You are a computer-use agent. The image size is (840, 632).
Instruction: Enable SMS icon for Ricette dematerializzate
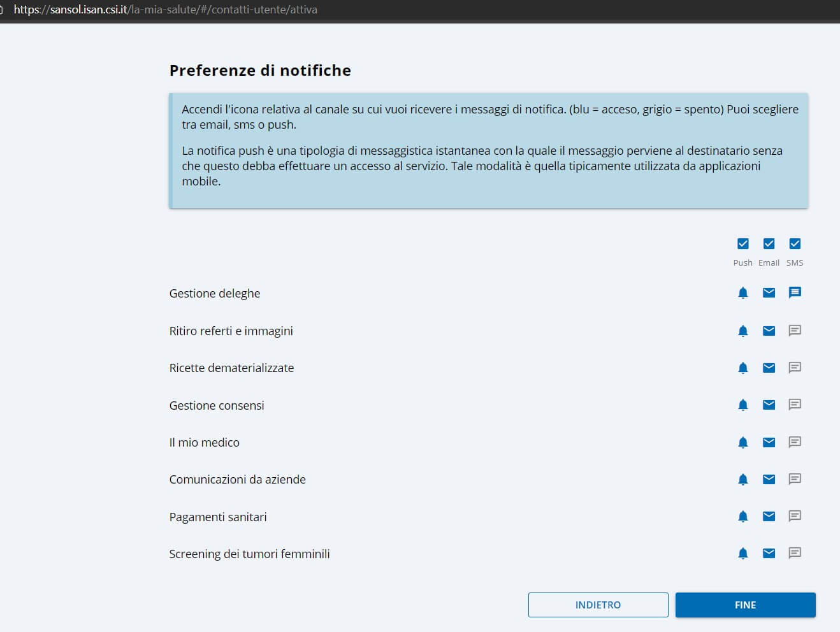click(794, 368)
